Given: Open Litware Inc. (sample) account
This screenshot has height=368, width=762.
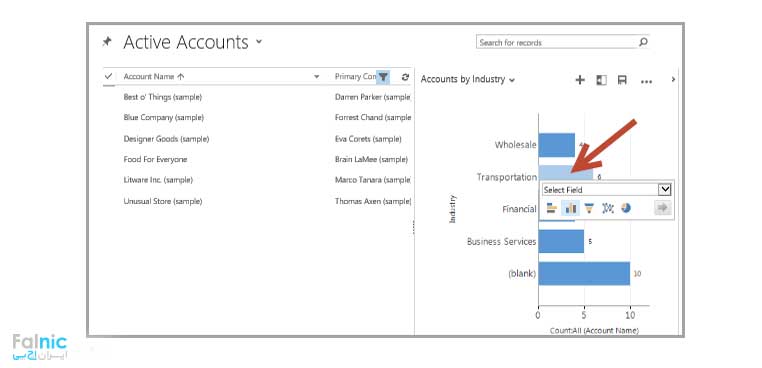Looking at the screenshot, I should point(158,180).
